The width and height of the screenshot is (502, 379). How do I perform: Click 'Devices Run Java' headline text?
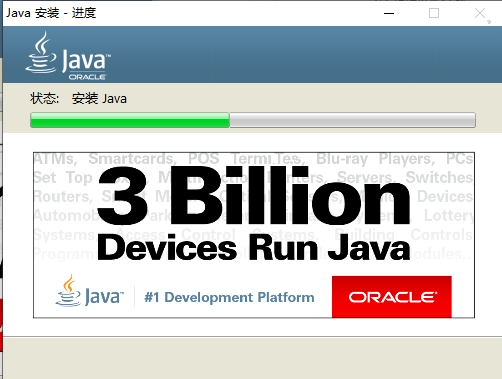click(x=253, y=247)
